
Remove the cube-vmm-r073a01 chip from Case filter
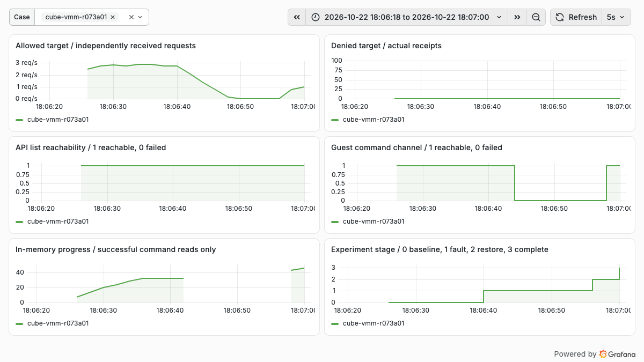pos(113,17)
